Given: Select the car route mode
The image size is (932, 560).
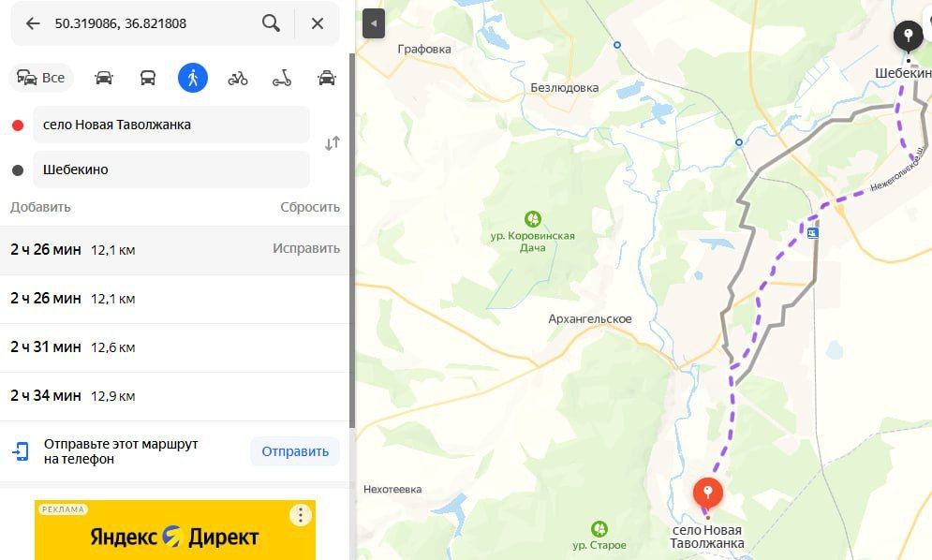Looking at the screenshot, I should [x=103, y=78].
